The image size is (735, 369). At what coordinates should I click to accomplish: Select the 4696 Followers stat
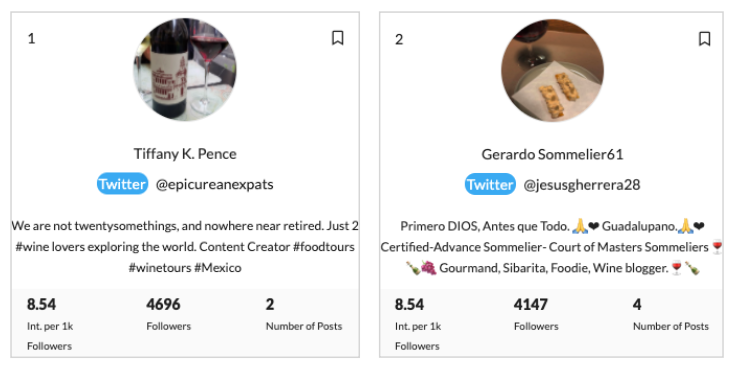(x=169, y=314)
